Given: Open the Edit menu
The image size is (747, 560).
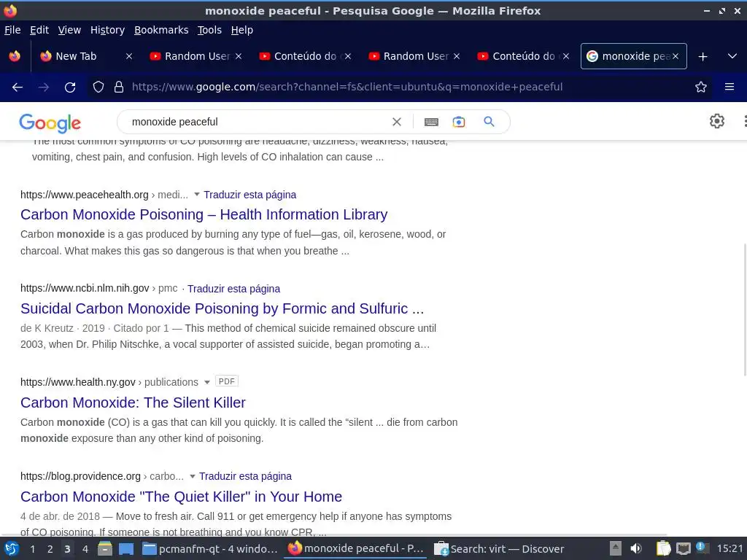Looking at the screenshot, I should (x=39, y=30).
